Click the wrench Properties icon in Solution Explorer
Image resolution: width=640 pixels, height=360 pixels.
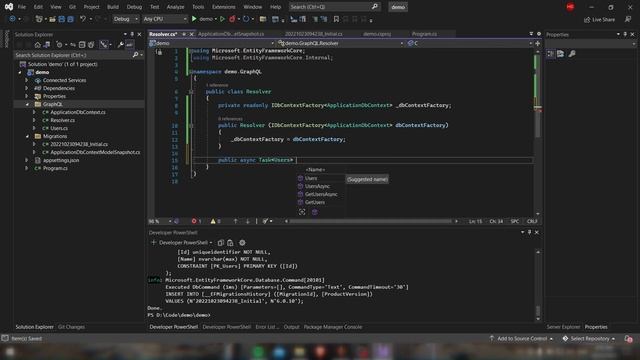click(120, 44)
